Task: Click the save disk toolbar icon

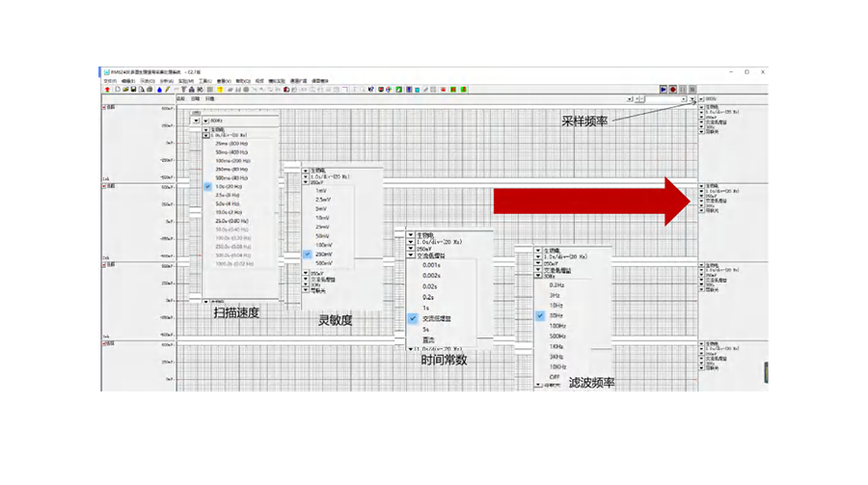Action: tap(132, 90)
